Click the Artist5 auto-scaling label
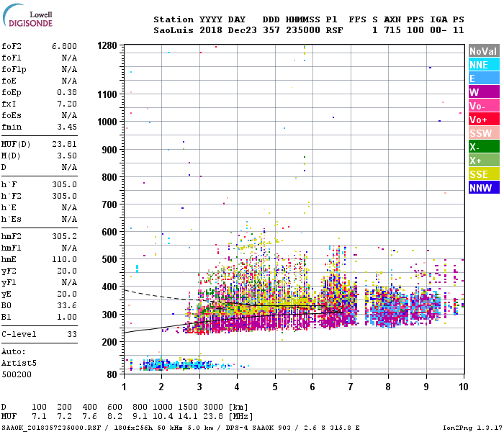The height and width of the screenshot is (432, 504). tap(19, 363)
